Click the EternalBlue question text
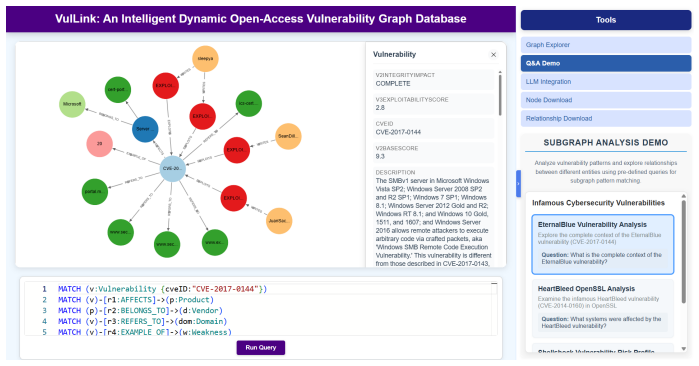 602,258
